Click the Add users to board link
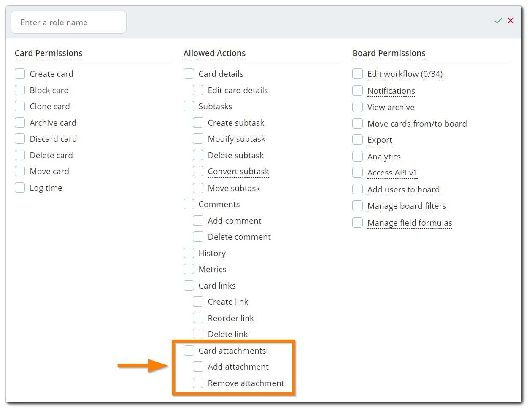532x413 pixels. [x=403, y=189]
